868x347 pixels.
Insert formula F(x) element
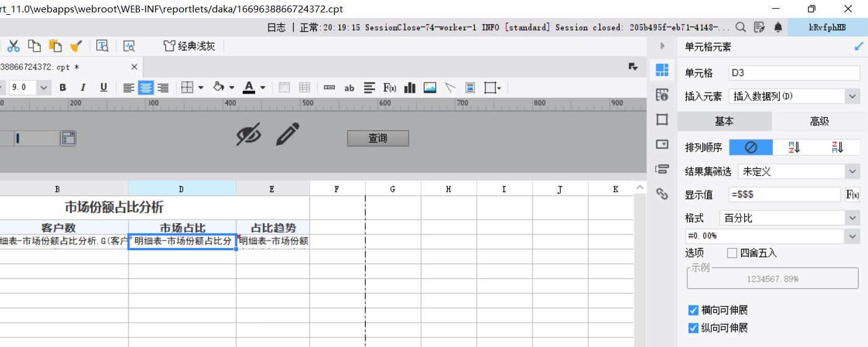point(390,88)
